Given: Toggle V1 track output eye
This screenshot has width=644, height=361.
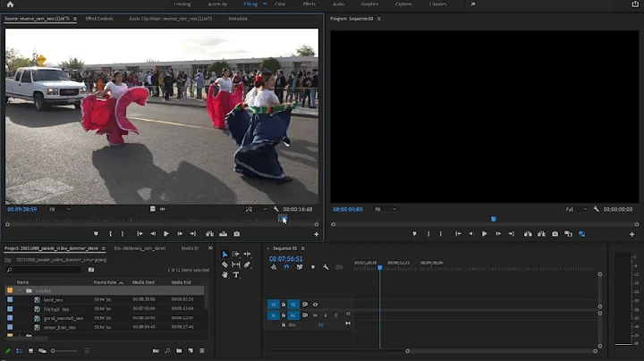Looking at the screenshot, I should point(315,305).
